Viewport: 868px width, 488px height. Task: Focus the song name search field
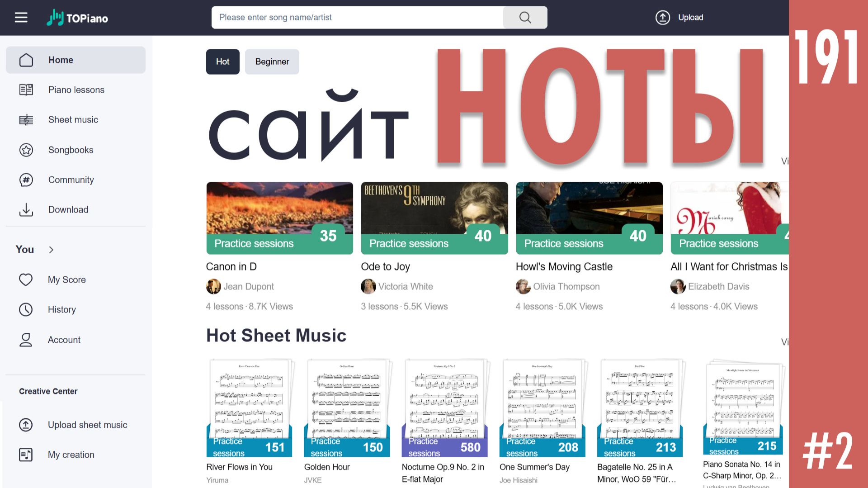357,18
